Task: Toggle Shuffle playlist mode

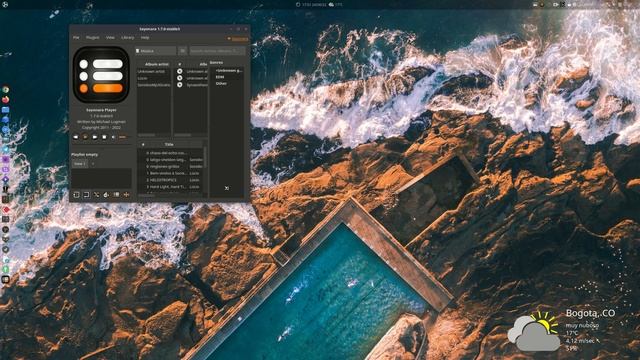Action: click(96, 195)
